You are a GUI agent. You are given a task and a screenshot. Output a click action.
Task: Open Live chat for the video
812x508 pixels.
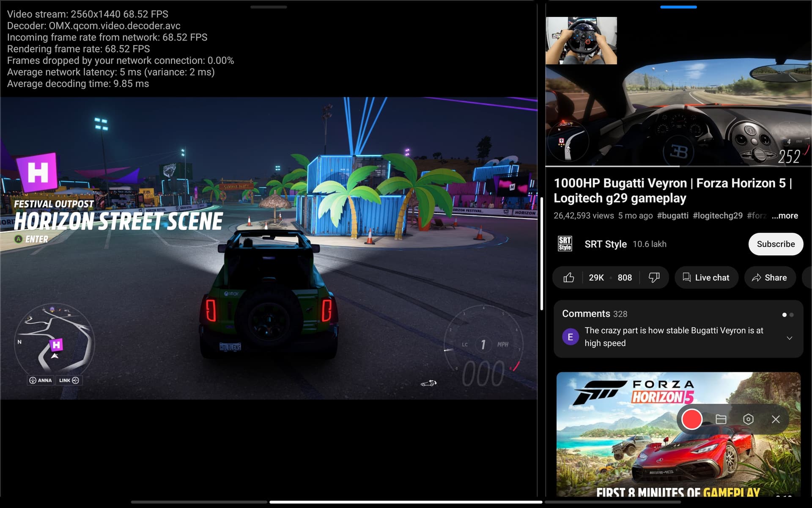(x=706, y=278)
